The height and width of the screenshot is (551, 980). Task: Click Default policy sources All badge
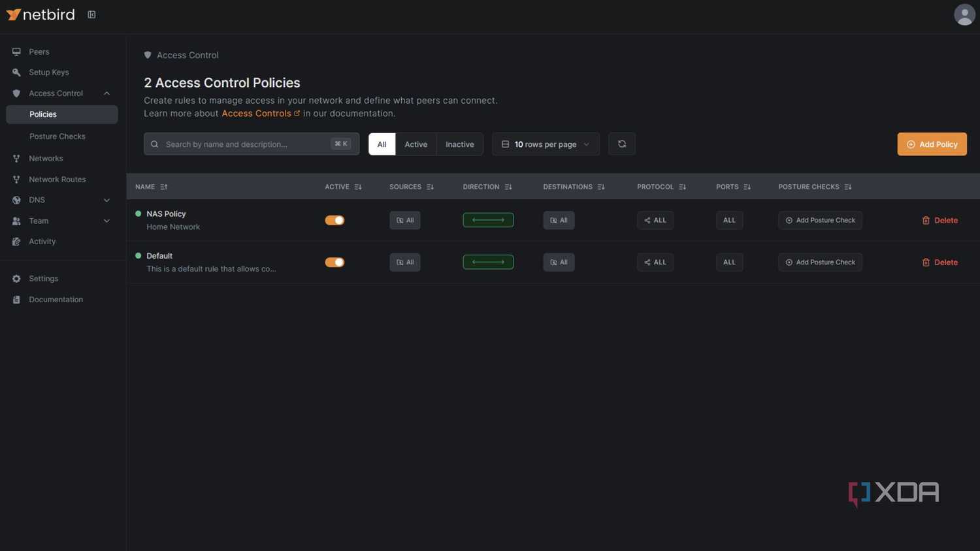pyautogui.click(x=405, y=262)
